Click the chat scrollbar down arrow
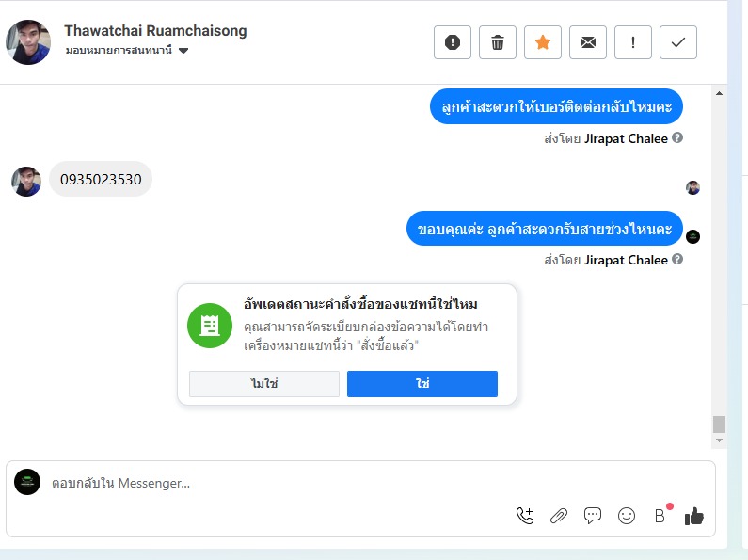 click(x=720, y=440)
